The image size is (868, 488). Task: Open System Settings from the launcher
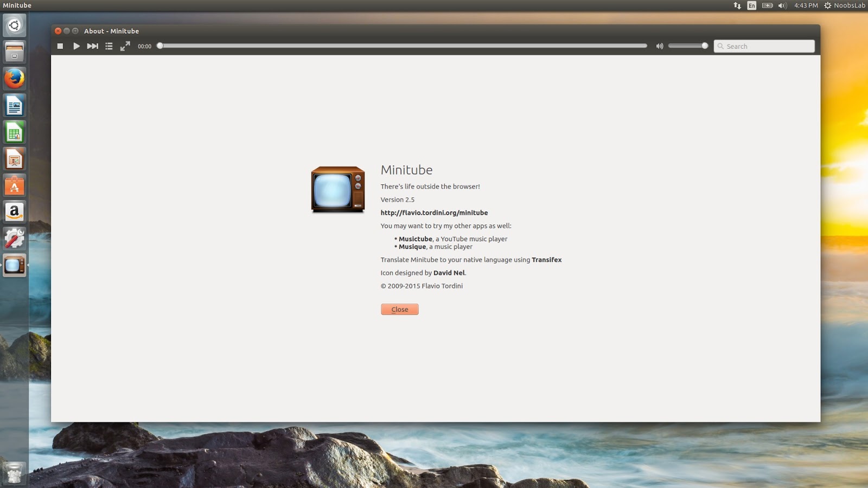[x=15, y=239]
